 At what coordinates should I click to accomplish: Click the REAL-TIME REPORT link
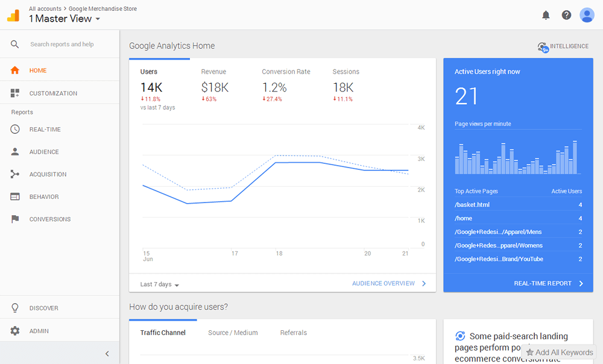[x=543, y=283]
